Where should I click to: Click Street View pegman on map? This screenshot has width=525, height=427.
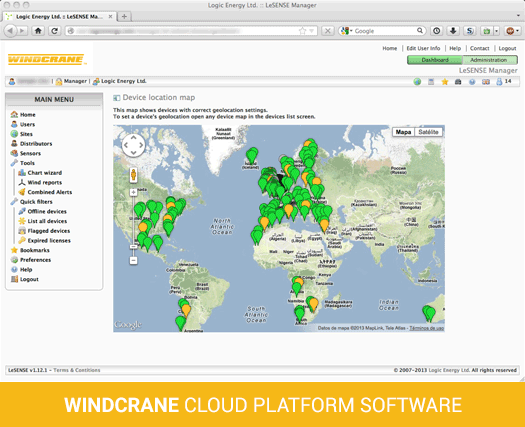click(133, 175)
